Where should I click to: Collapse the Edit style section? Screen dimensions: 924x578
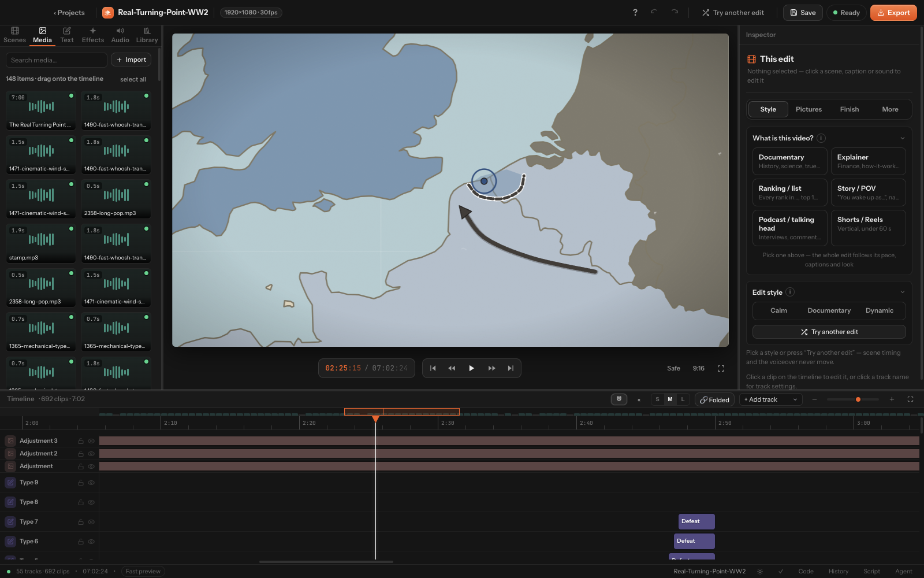tap(903, 292)
